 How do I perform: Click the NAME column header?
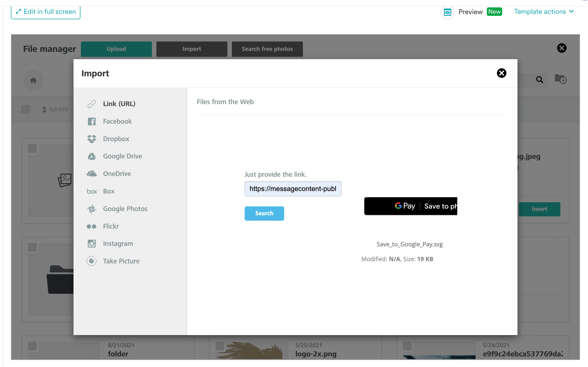pos(59,109)
